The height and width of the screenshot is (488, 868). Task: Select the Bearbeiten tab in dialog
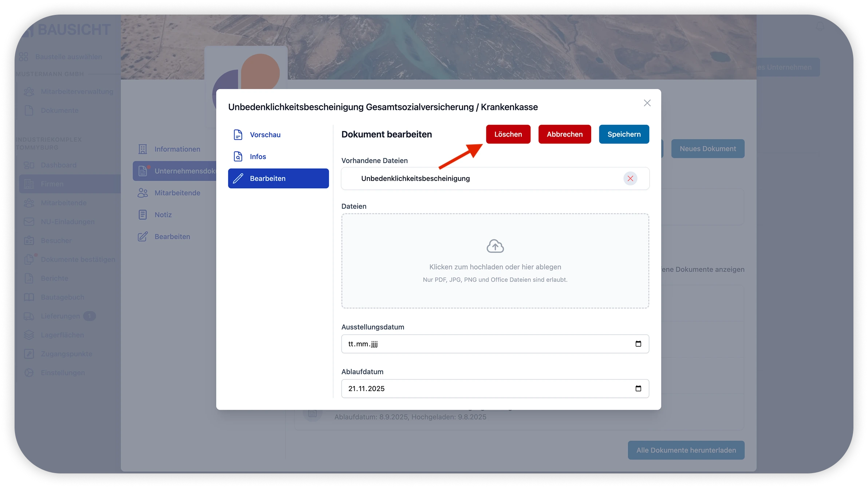pos(278,178)
